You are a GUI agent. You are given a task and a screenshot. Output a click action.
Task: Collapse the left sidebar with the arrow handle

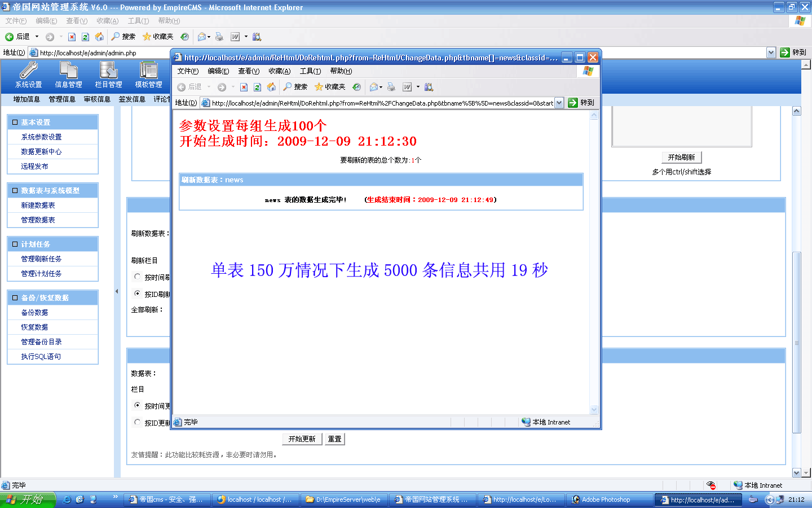(x=117, y=291)
